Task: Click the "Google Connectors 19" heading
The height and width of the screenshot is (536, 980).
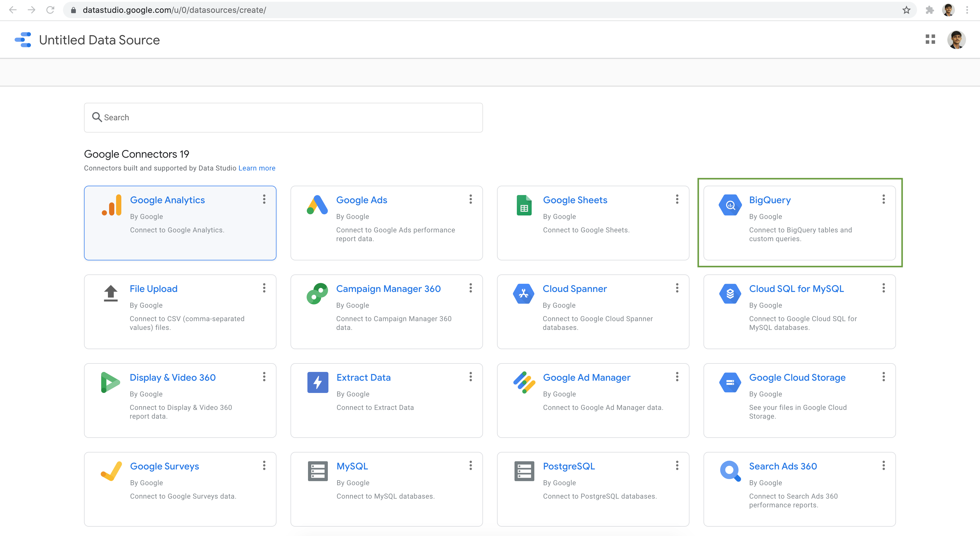Action: 136,154
